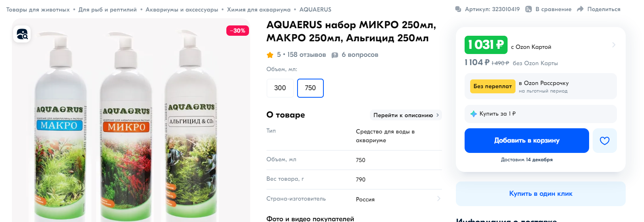Image resolution: width=644 pixels, height=222 pixels.
Task: Click Купить в один клик button
Action: pos(541,194)
